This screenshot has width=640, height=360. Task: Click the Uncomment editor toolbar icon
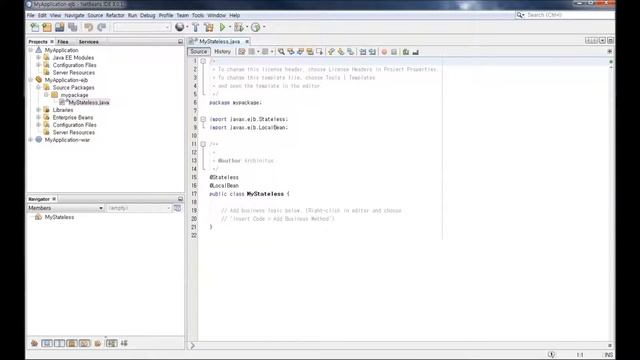point(416,52)
